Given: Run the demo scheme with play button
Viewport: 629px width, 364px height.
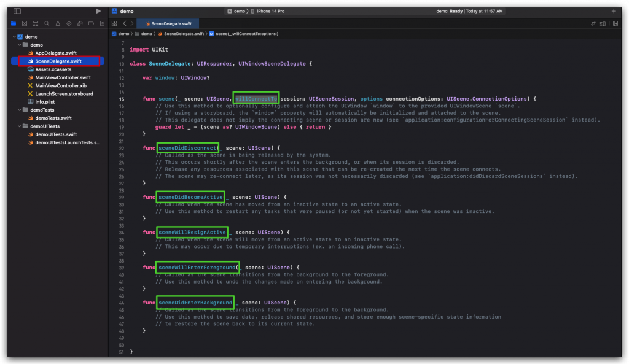Looking at the screenshot, I should pos(98,11).
